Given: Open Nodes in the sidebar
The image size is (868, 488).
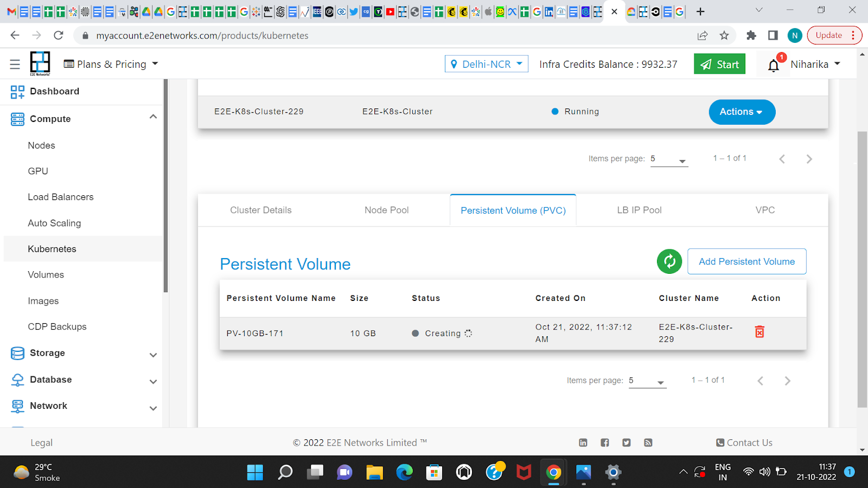Looking at the screenshot, I should [42, 145].
